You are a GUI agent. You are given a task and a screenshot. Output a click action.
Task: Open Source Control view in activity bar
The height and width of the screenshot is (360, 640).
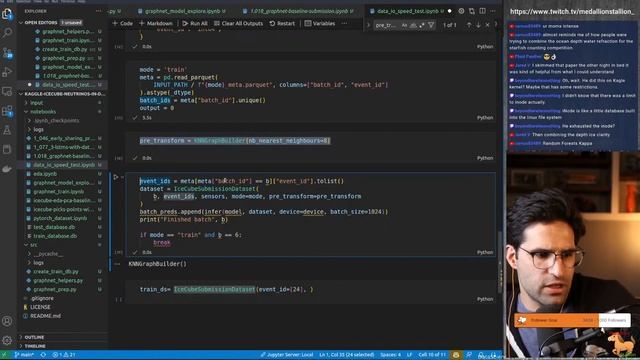pyautogui.click(x=7, y=53)
